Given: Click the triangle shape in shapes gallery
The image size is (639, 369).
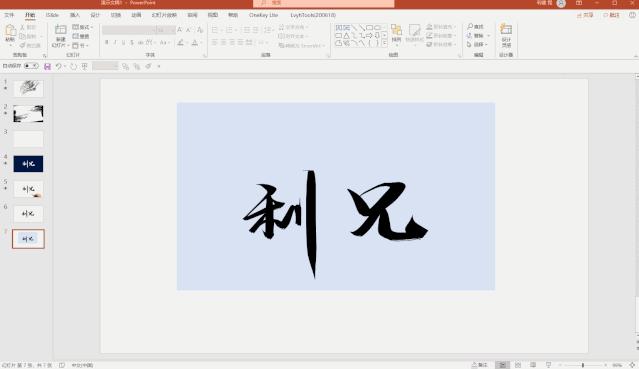Looking at the screenshot, I should (346, 35).
